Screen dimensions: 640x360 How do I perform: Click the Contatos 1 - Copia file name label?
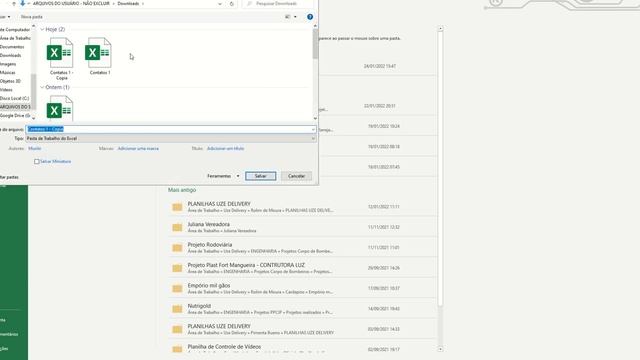click(62, 75)
